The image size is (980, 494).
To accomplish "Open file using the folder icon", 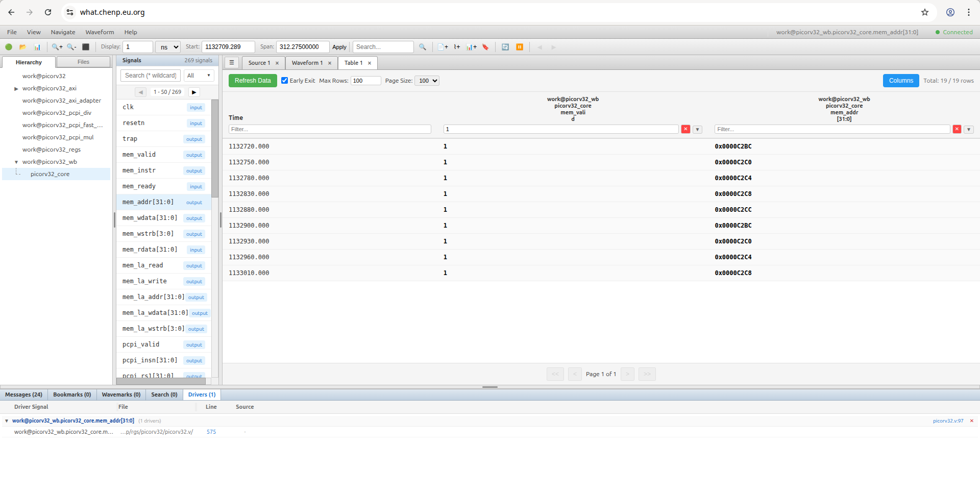I will click(x=22, y=47).
